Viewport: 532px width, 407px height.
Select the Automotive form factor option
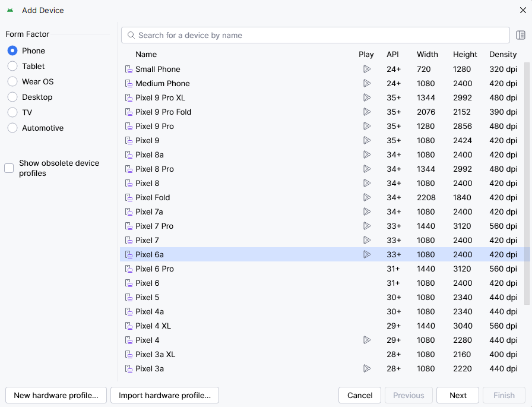tap(12, 128)
